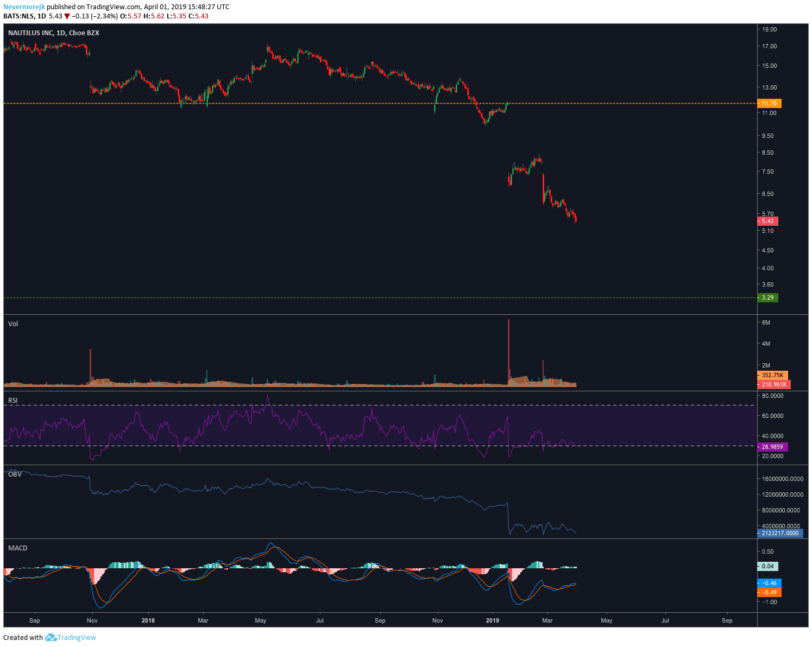Open the TradingView link beside Created with
The image size is (812, 647).
pos(77,638)
